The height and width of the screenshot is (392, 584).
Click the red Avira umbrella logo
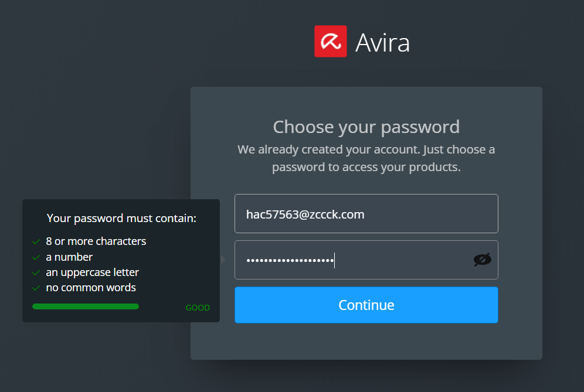click(330, 41)
